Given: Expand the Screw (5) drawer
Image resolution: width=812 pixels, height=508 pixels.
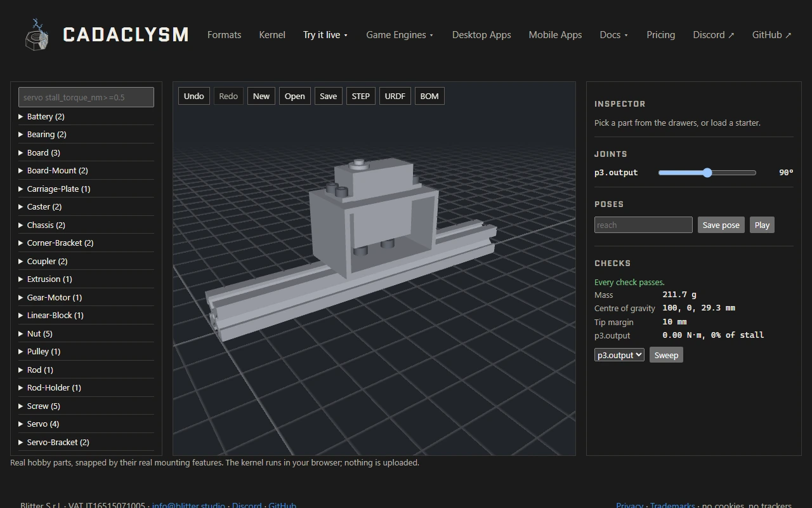Looking at the screenshot, I should pos(86,406).
